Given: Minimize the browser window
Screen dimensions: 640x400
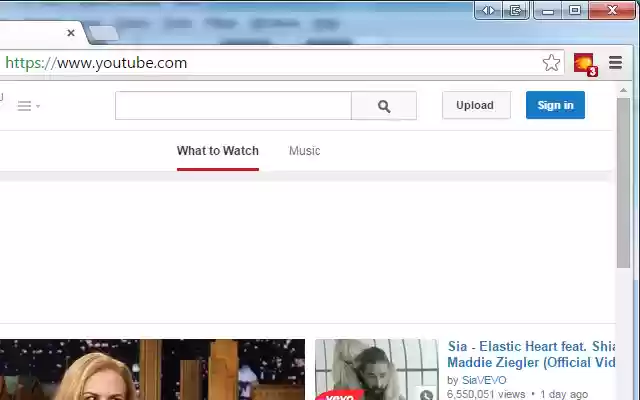Looking at the screenshot, I should (548, 11).
